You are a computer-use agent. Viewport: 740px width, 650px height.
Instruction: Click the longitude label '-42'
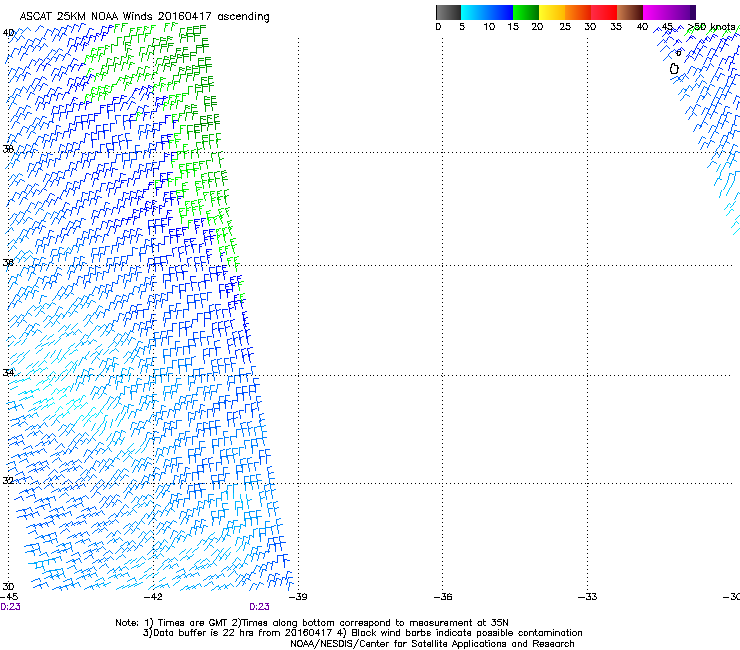click(x=153, y=597)
